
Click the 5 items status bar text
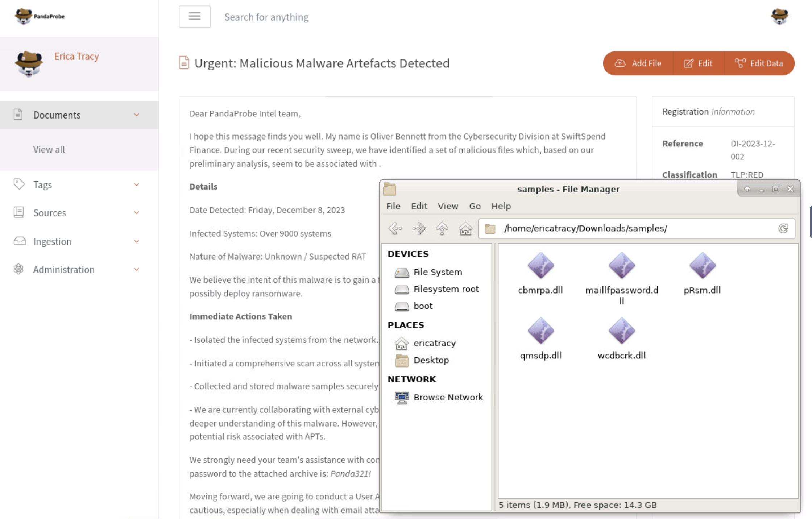pos(577,505)
